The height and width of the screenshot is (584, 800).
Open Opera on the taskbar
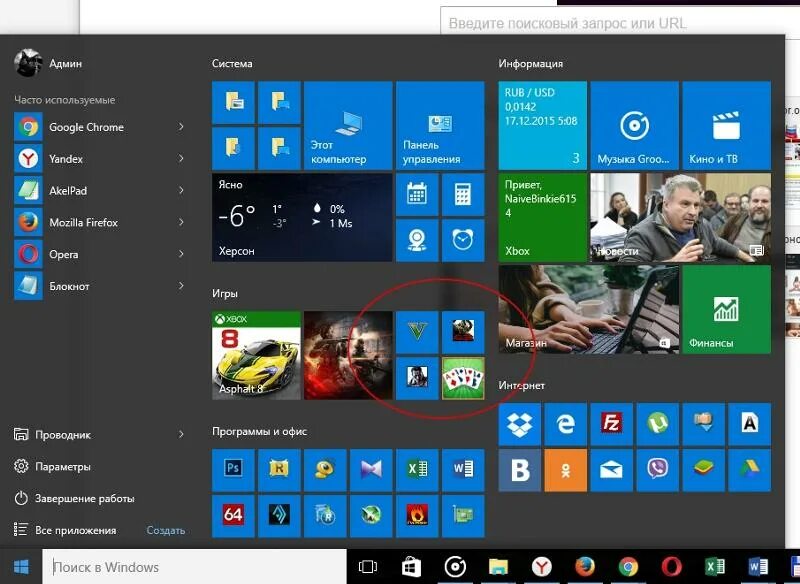click(x=671, y=567)
